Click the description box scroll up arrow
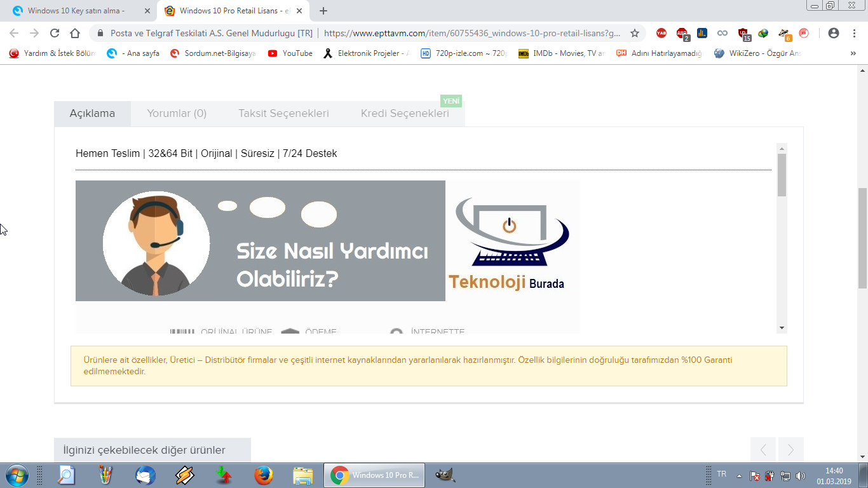Screen dimensions: 868x488 (782, 148)
